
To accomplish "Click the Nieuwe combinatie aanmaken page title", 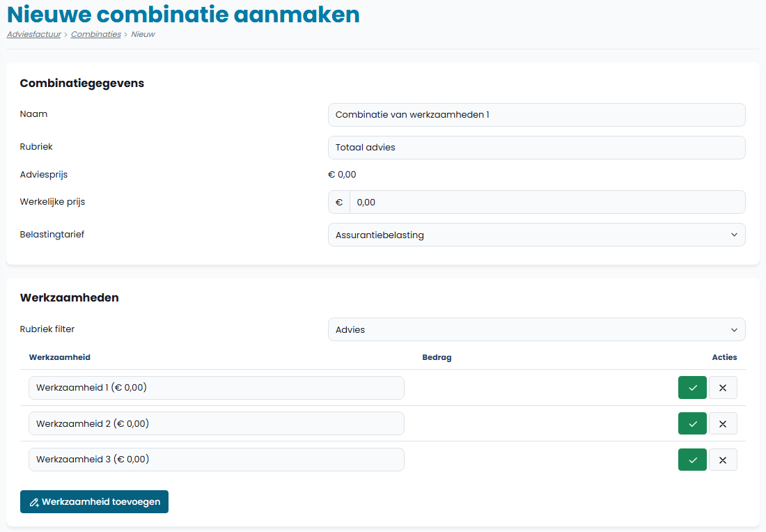I will [x=183, y=14].
